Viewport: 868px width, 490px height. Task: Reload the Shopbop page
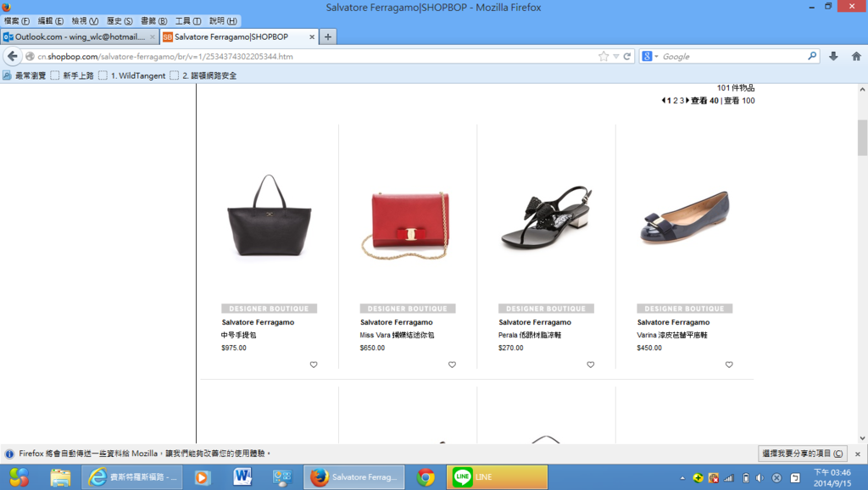(x=627, y=56)
